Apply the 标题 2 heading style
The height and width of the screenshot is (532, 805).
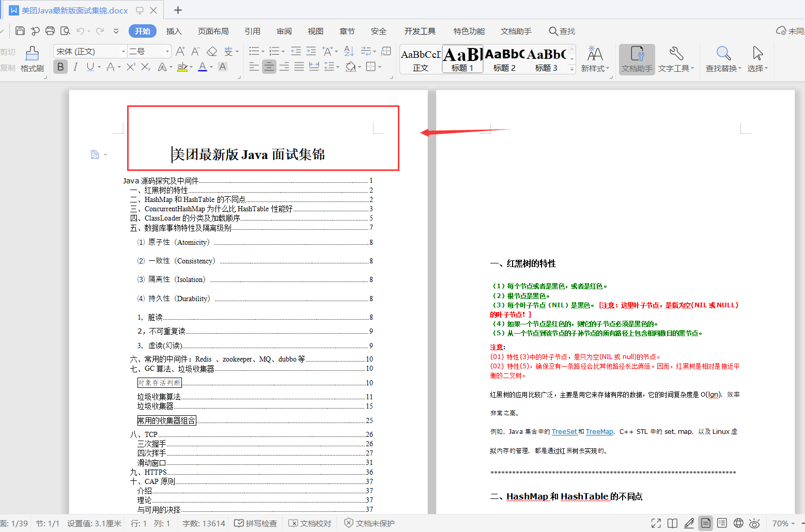[x=504, y=59]
